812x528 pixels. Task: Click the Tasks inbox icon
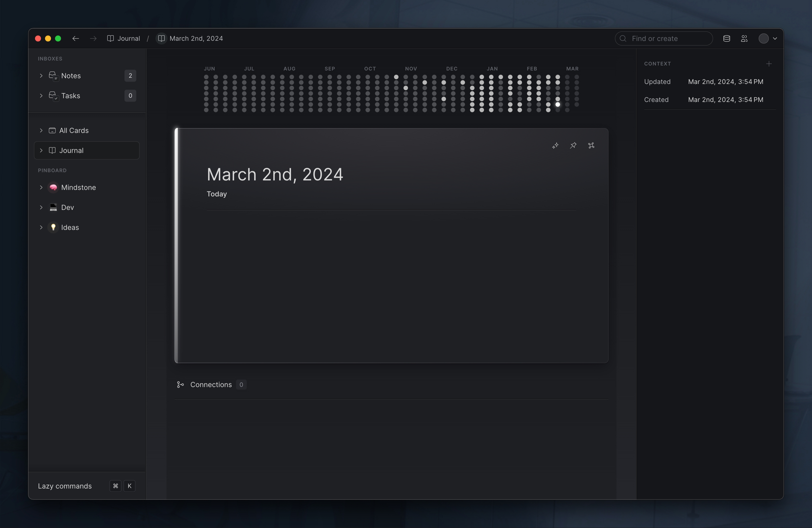click(53, 96)
